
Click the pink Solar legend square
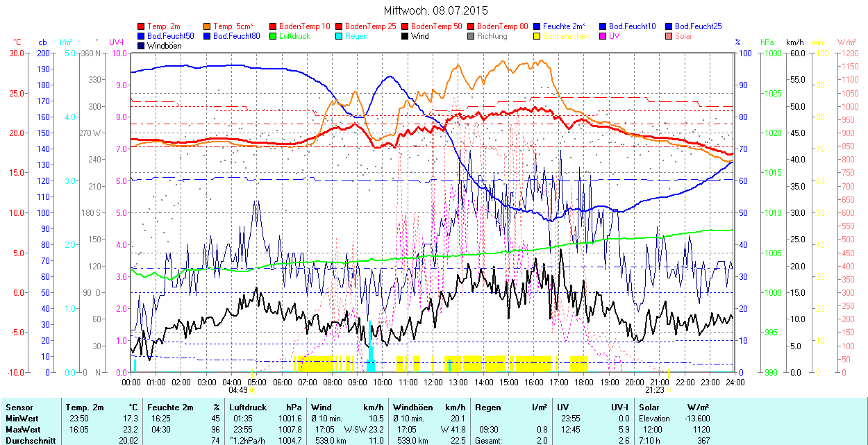pyautogui.click(x=669, y=36)
